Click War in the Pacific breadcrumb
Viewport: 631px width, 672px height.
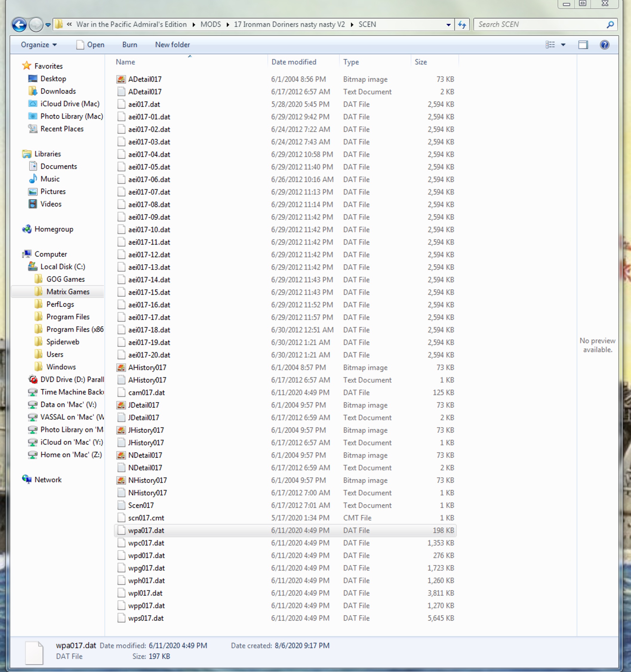click(x=132, y=24)
